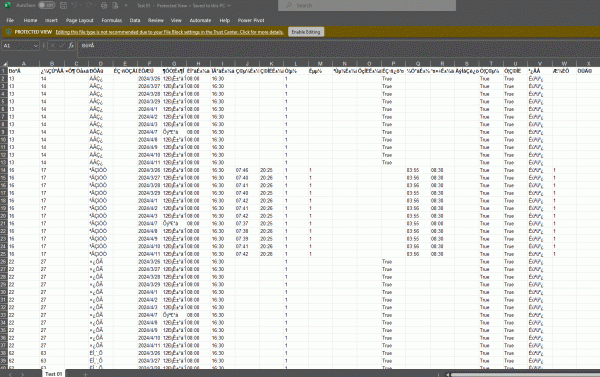Open Customize Quick Access Toolbar dropdown
The height and width of the screenshot is (377, 600).
126,5
